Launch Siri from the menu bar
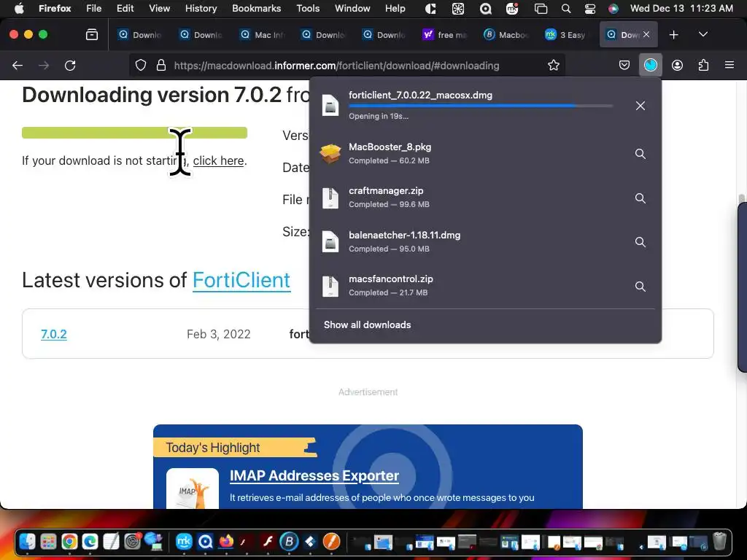 [613, 8]
